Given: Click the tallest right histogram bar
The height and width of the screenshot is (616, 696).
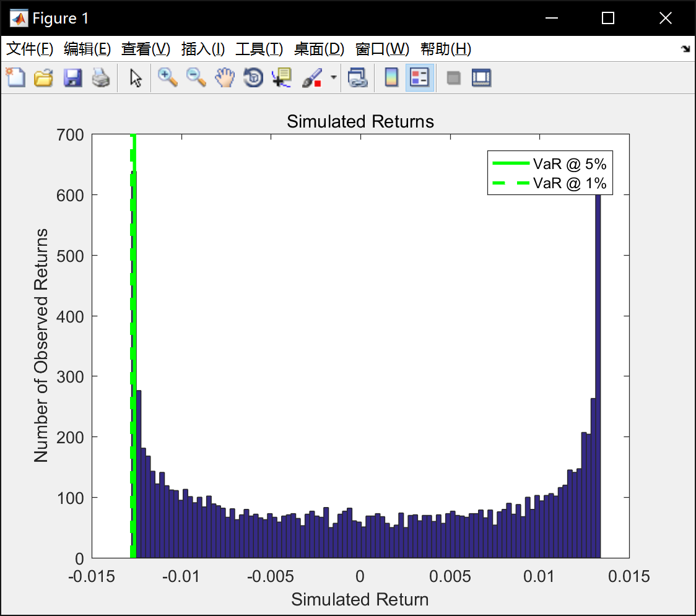Looking at the screenshot, I should 598,376.
